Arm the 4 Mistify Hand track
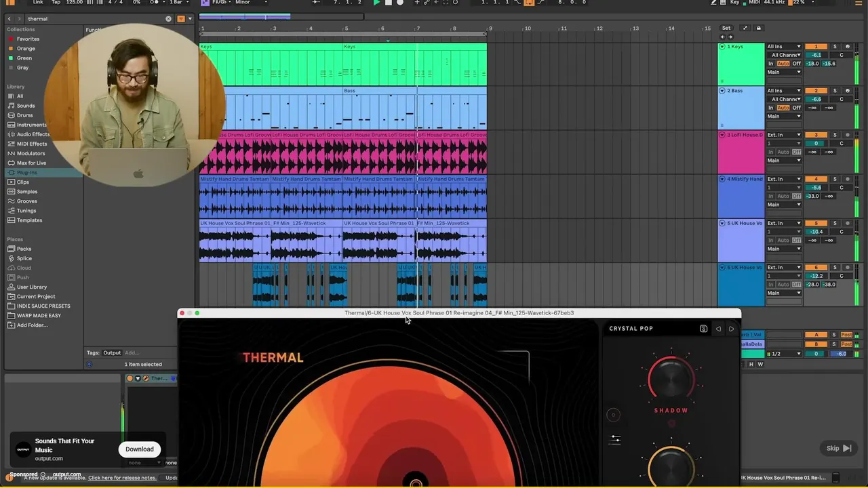This screenshot has height=488, width=868. click(x=848, y=179)
